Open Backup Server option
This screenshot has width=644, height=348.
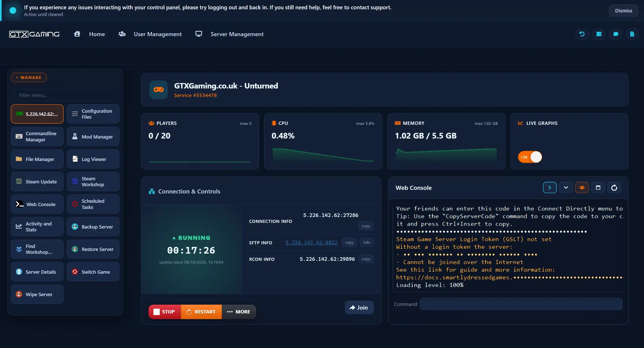[93, 226]
